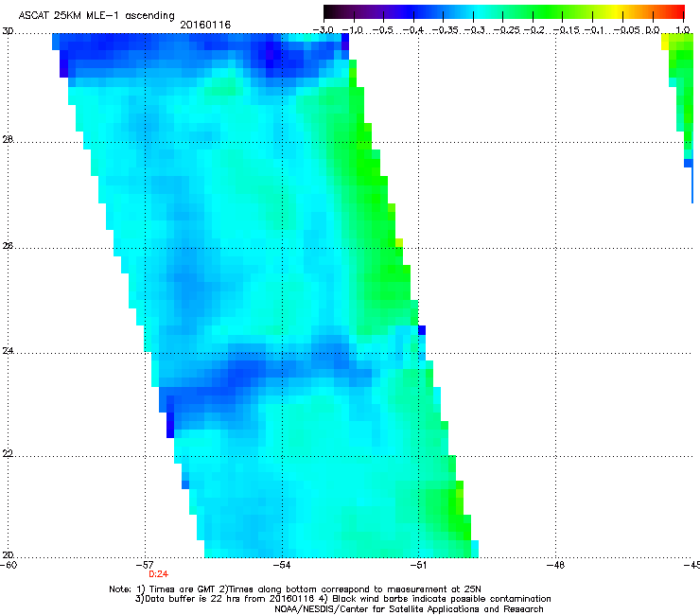The height and width of the screenshot is (615, 700).
Task: Click the note line "3)Data buffer is 22 hrs"
Action: 342,599
